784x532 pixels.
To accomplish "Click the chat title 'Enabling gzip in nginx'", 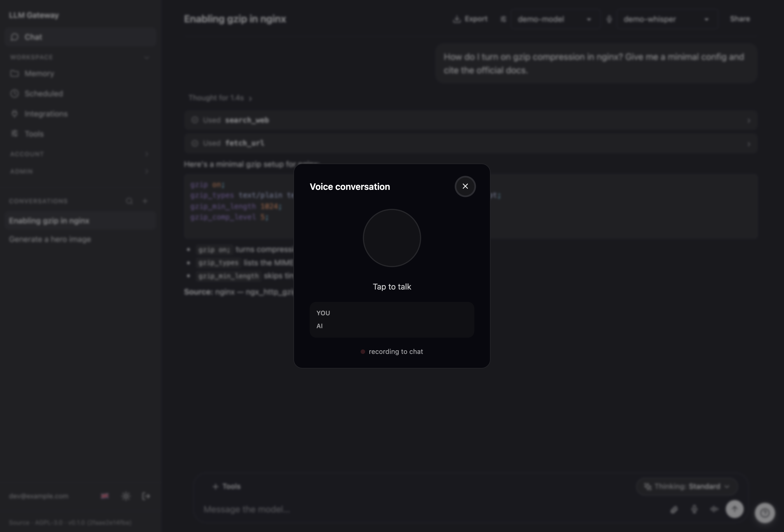I will pyautogui.click(x=235, y=19).
